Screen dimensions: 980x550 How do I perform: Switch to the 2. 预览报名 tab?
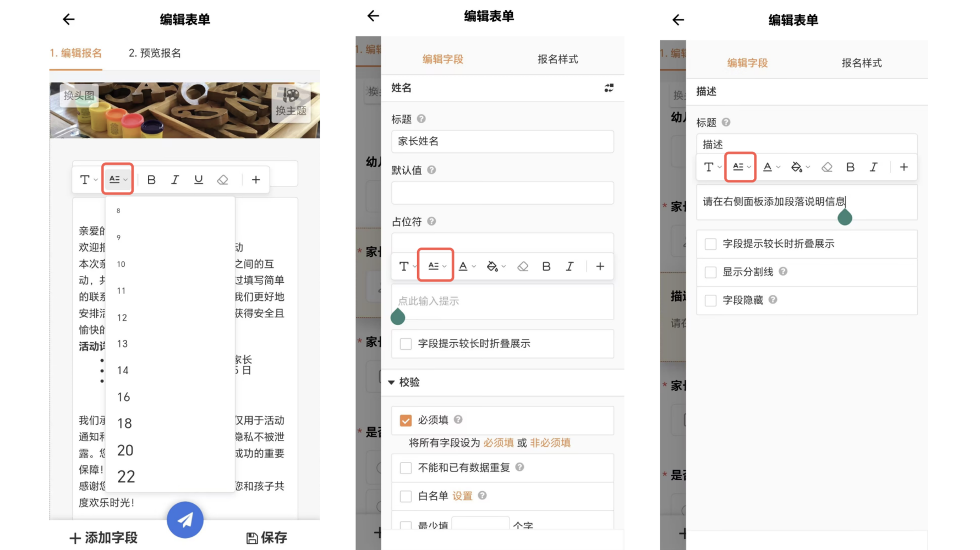155,53
